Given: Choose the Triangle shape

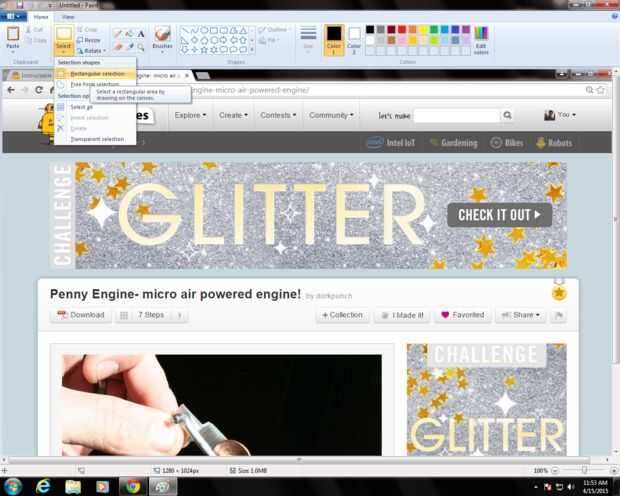Looking at the screenshot, I should click(x=243, y=30).
